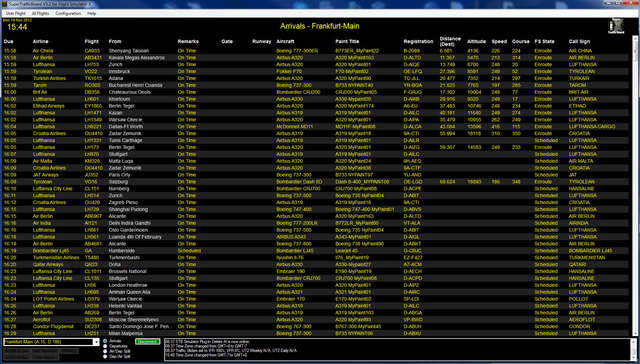Select the Oslo Gardermoen origin cell
Viewport: 640px width, 364px height.
[129, 230]
